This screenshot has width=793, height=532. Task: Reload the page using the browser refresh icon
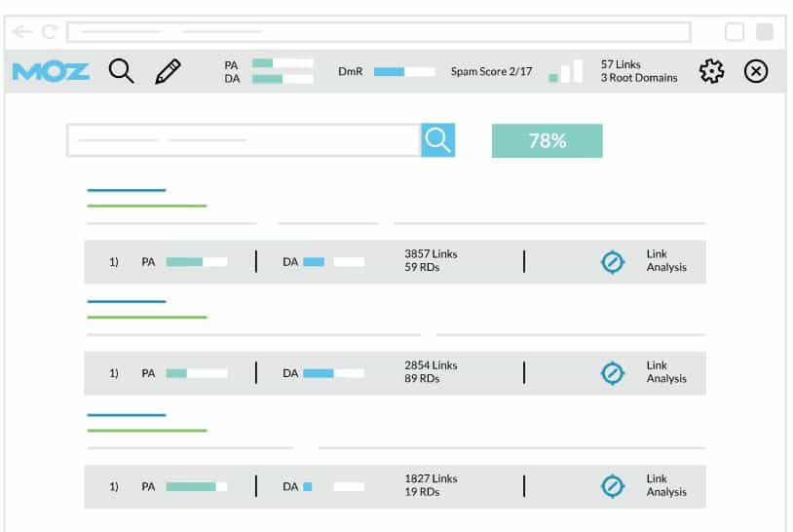coord(48,32)
